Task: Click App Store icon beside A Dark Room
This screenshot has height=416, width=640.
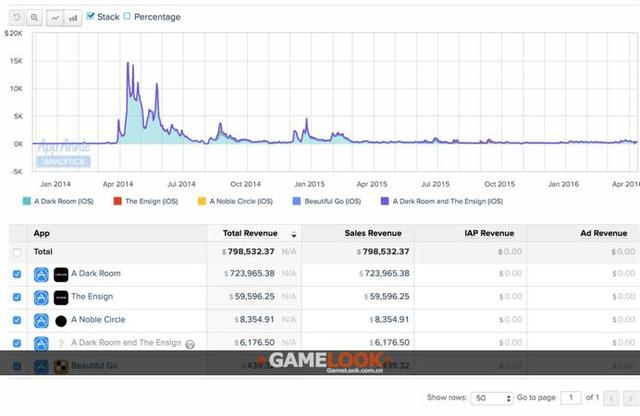Action: pos(41,273)
